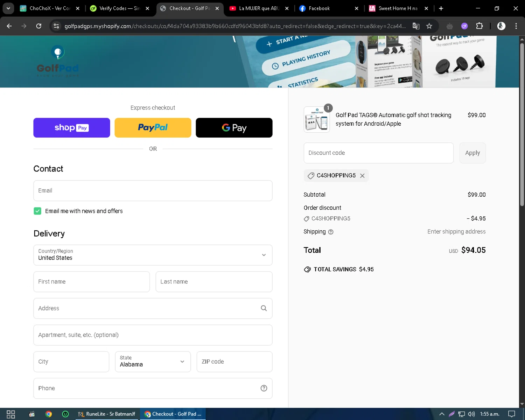Pay with Google Pay button

pyautogui.click(x=234, y=128)
